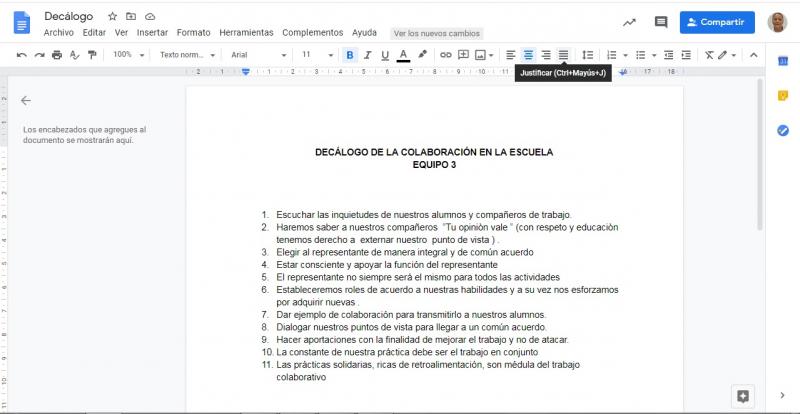Open the Archivo menu
The width and height of the screenshot is (800, 414).
click(x=59, y=33)
